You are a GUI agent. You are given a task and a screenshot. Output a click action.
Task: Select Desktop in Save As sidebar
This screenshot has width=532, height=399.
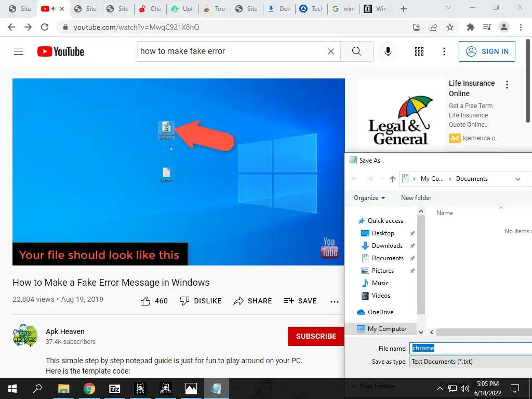tap(383, 233)
